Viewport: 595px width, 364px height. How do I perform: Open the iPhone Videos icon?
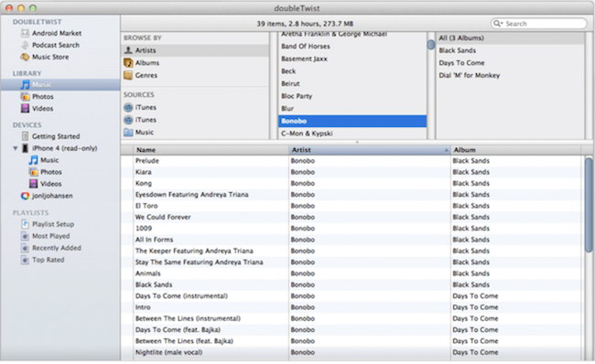pos(33,184)
